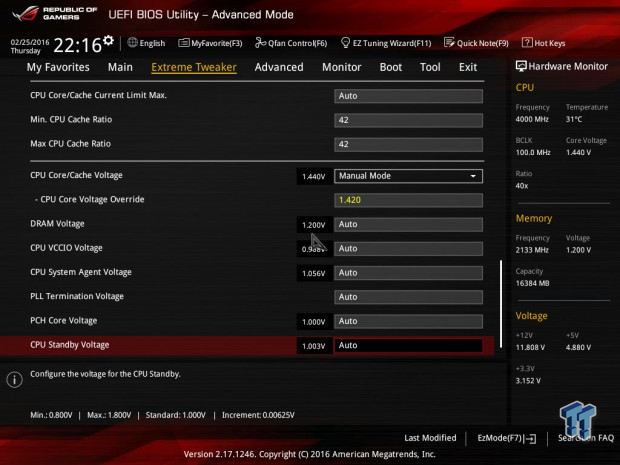The width and height of the screenshot is (620, 465).
Task: Click the CPU VCCIO Voltage label
Action: pyautogui.click(x=66, y=248)
